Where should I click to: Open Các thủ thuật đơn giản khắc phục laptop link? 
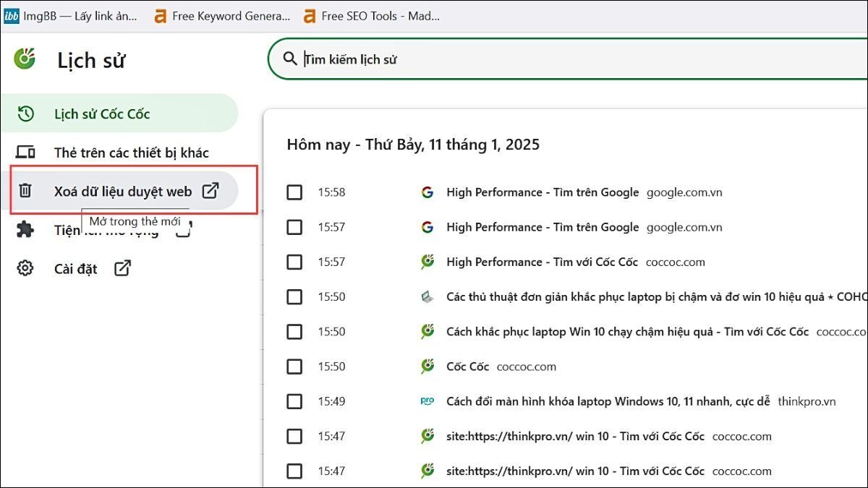(x=657, y=296)
